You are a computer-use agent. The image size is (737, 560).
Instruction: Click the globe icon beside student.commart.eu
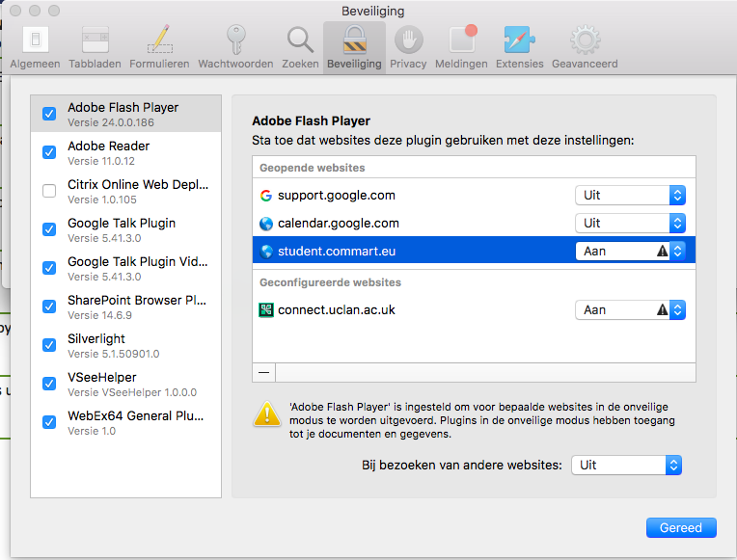266,252
